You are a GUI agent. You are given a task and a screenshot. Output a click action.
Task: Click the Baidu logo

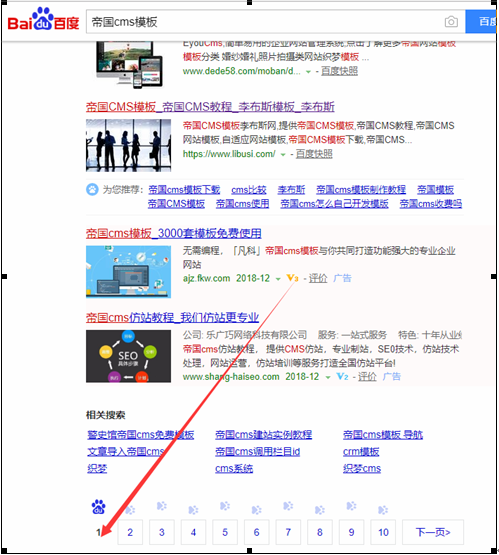point(43,20)
